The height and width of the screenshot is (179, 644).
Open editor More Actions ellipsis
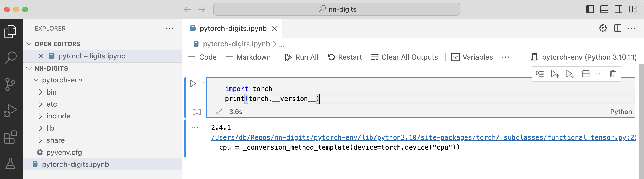(x=631, y=28)
